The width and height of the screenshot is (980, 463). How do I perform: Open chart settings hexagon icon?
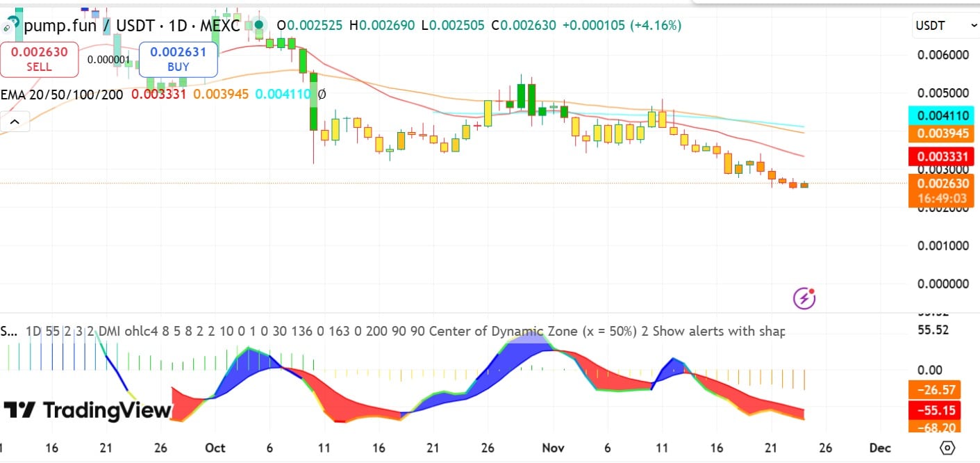click(948, 447)
